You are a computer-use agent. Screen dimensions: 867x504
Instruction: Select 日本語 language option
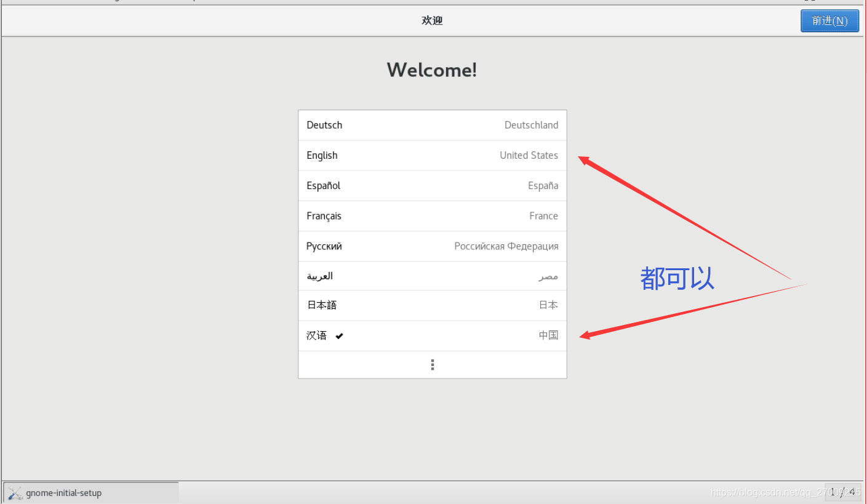(432, 305)
